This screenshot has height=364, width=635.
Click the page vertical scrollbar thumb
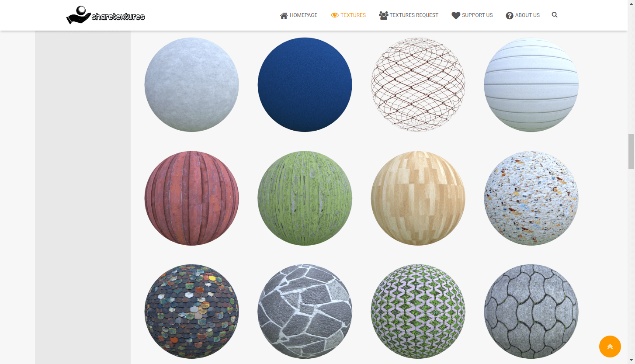(631, 151)
